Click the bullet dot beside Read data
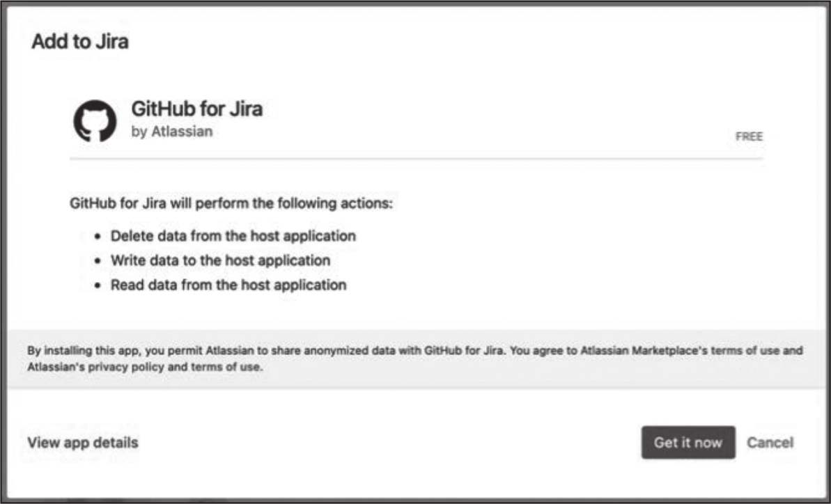 coord(98,285)
